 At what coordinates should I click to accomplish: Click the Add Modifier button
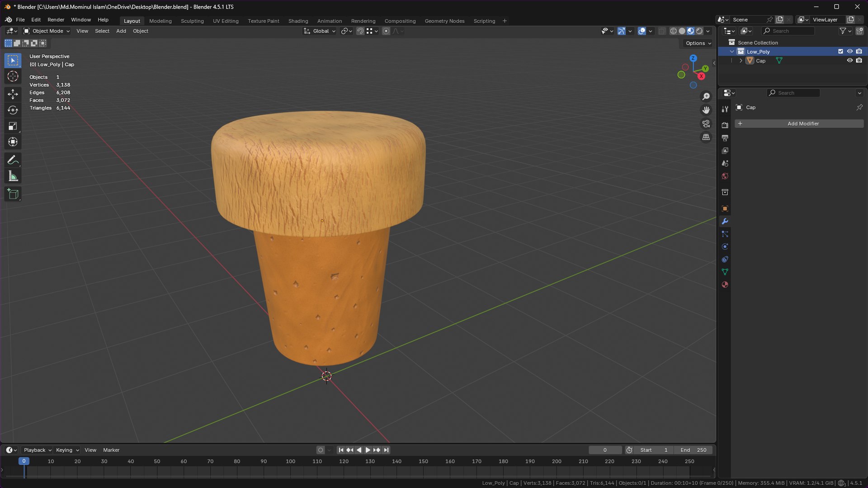tap(799, 123)
